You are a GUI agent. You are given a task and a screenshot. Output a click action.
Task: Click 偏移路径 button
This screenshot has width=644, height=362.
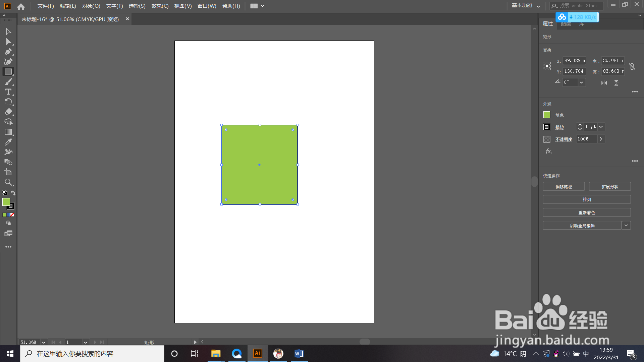564,187
